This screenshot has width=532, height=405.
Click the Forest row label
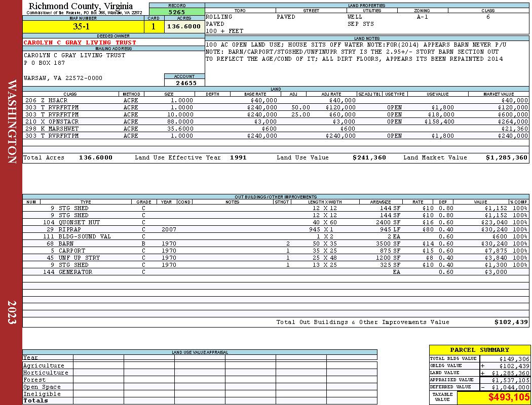point(34,380)
